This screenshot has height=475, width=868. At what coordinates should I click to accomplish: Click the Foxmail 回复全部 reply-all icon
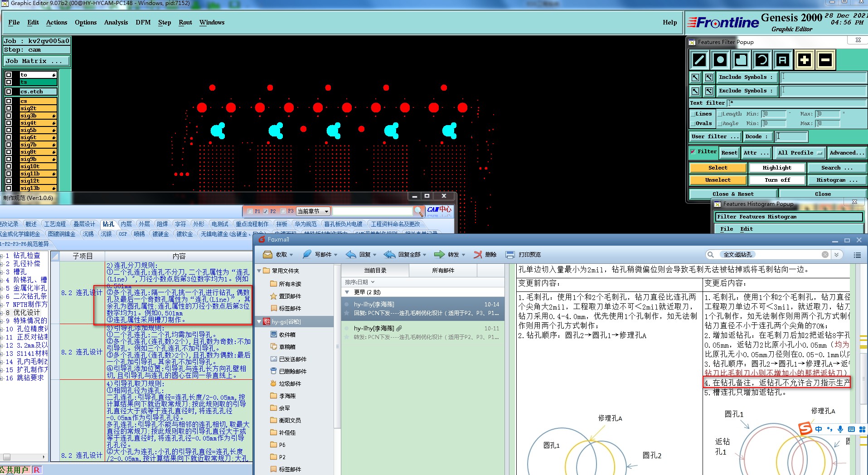click(389, 254)
